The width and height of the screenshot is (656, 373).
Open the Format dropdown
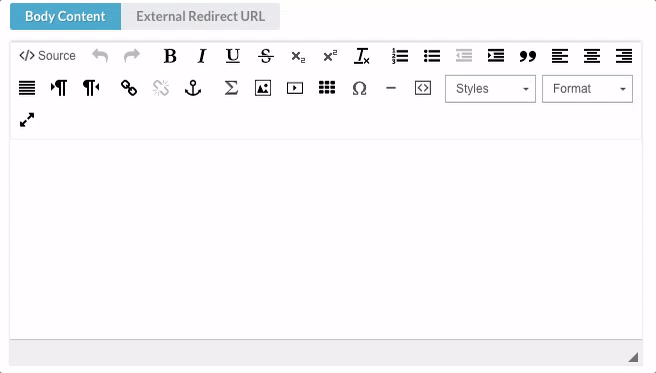pyautogui.click(x=587, y=89)
